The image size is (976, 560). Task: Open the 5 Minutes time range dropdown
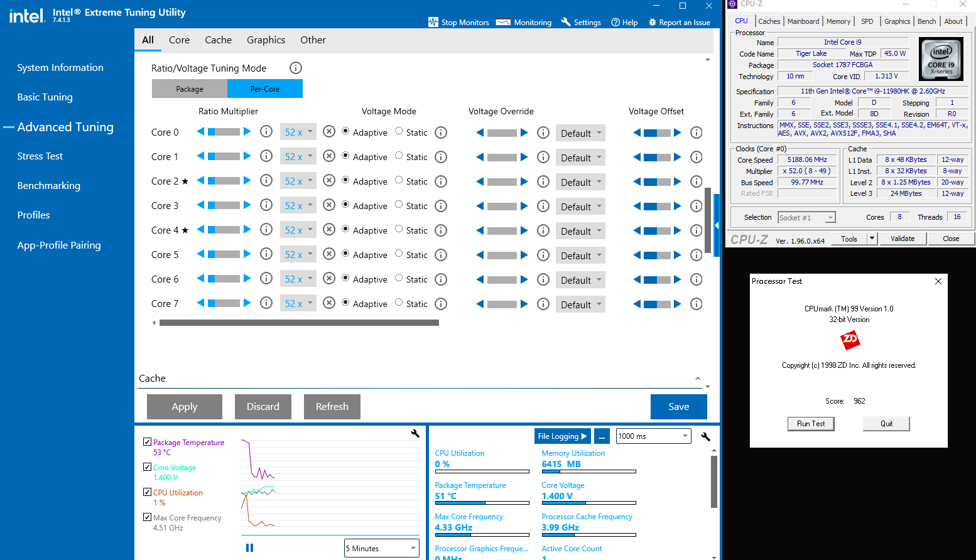click(x=382, y=548)
